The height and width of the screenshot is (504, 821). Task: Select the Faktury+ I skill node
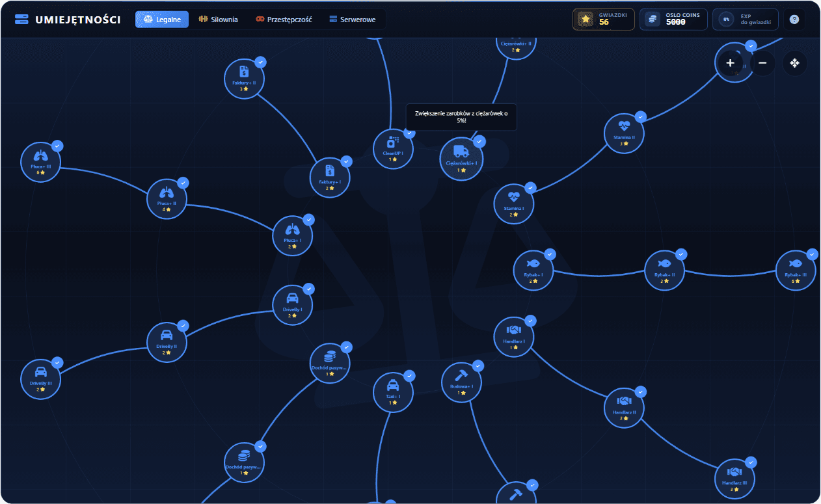pos(330,178)
